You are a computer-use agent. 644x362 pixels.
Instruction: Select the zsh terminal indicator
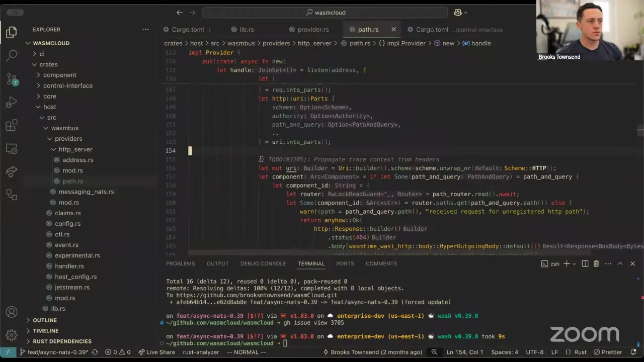(550, 263)
